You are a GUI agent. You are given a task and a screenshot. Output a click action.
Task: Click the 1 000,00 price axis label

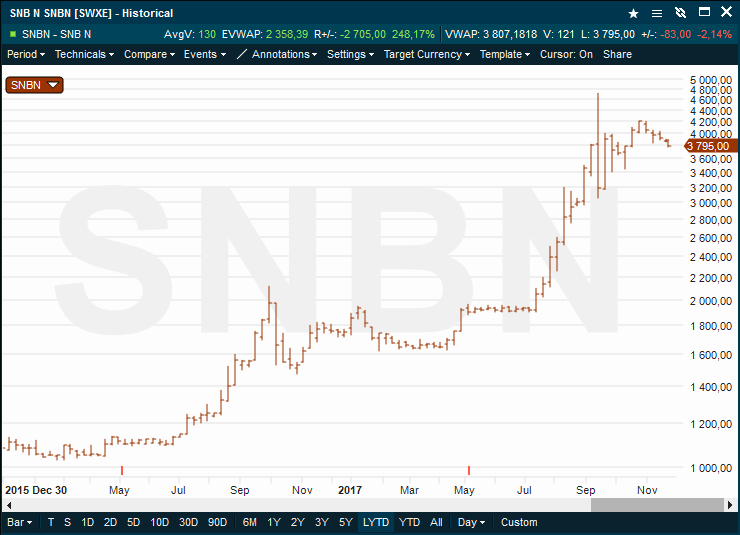711,468
